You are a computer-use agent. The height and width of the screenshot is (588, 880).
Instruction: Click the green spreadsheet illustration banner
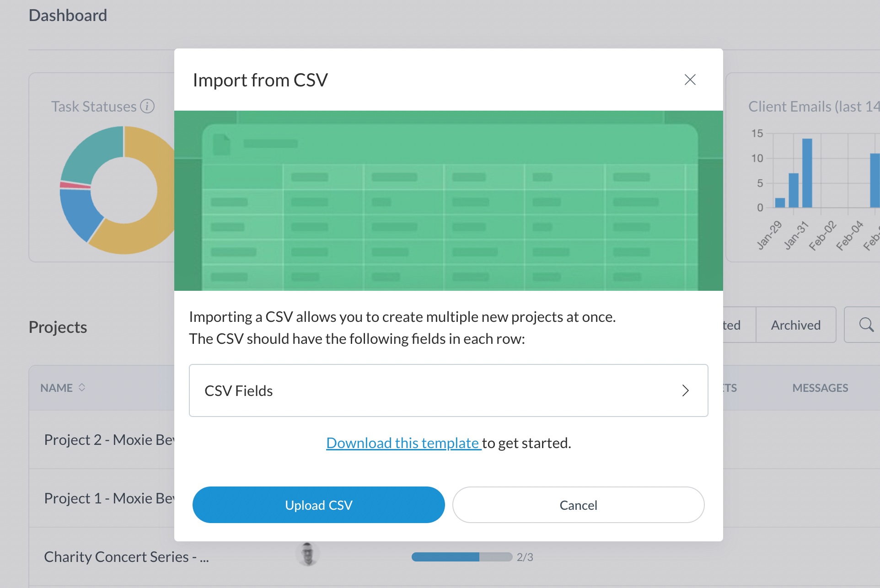[x=448, y=200]
